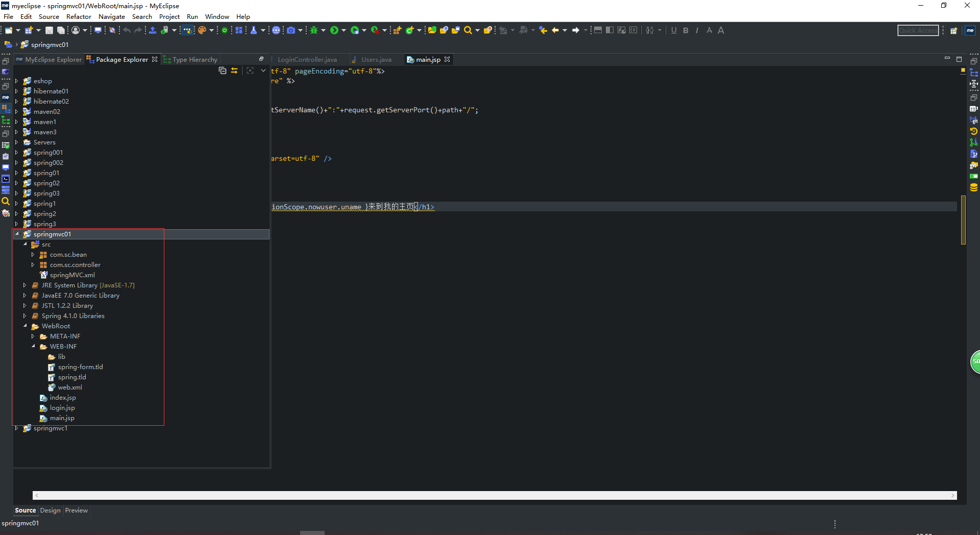
Task: Click the Save icon in the toolbar
Action: point(49,30)
